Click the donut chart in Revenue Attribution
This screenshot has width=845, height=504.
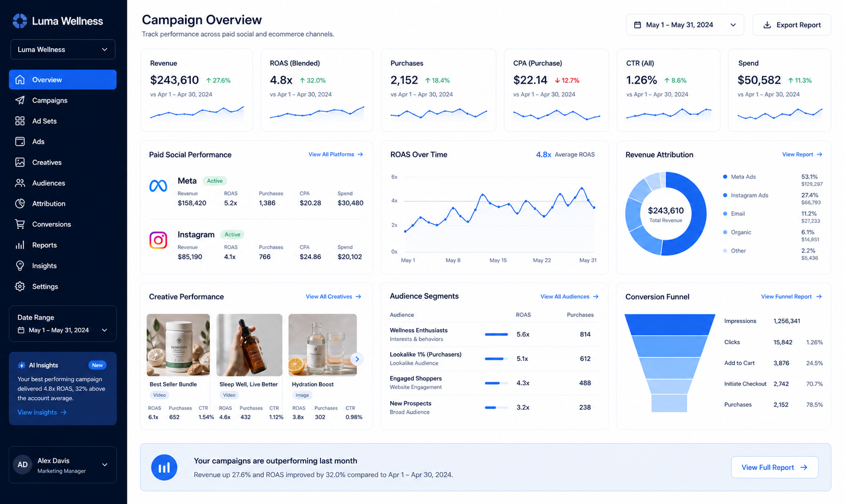665,214
